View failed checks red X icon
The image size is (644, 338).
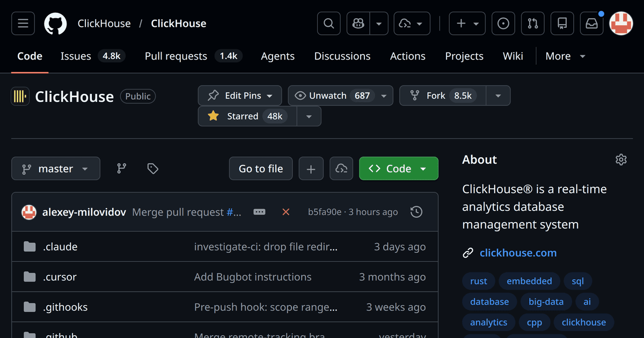coord(286,212)
